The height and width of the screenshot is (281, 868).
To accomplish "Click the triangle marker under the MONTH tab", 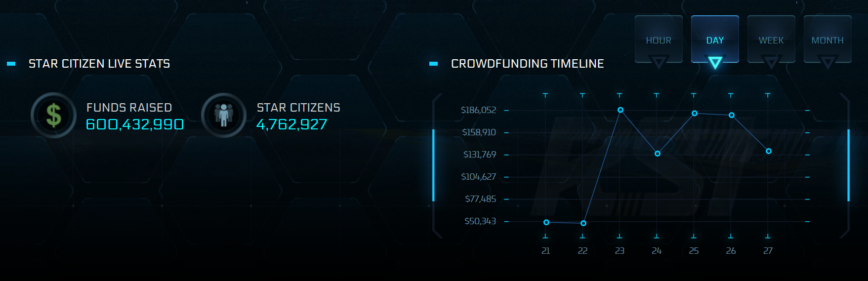I will [827, 63].
